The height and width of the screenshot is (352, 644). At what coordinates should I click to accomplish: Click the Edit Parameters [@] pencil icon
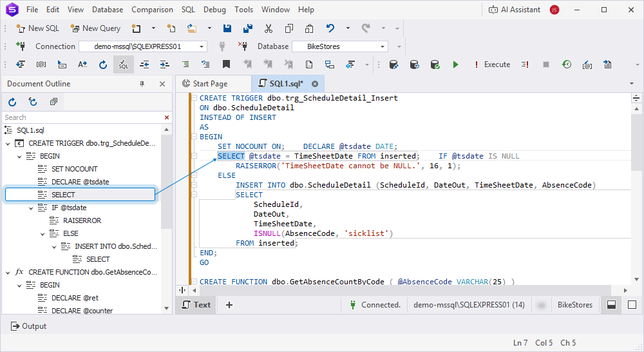(587, 64)
